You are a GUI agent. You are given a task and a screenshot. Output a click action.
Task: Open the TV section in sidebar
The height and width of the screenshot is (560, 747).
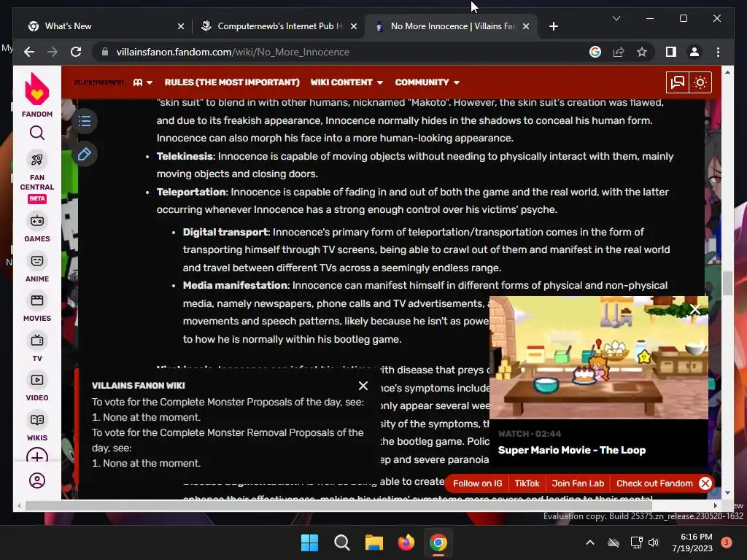click(x=36, y=348)
